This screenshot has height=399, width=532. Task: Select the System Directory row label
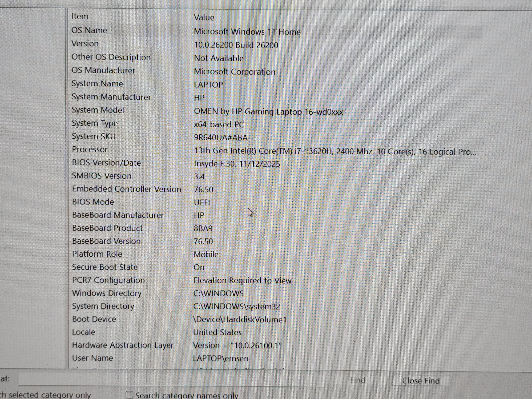pos(103,306)
